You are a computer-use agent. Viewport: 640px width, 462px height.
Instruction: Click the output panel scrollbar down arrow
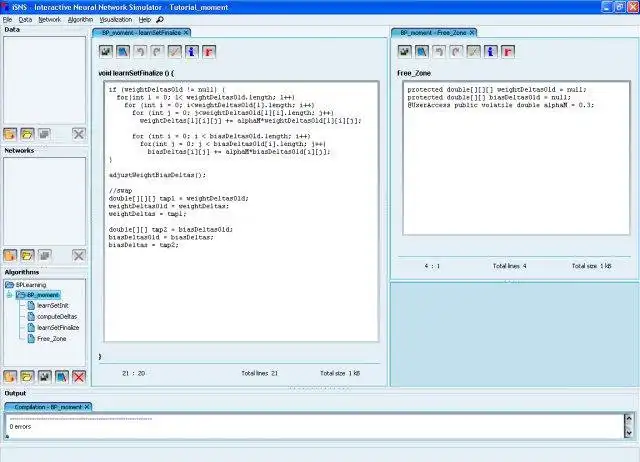[629, 433]
